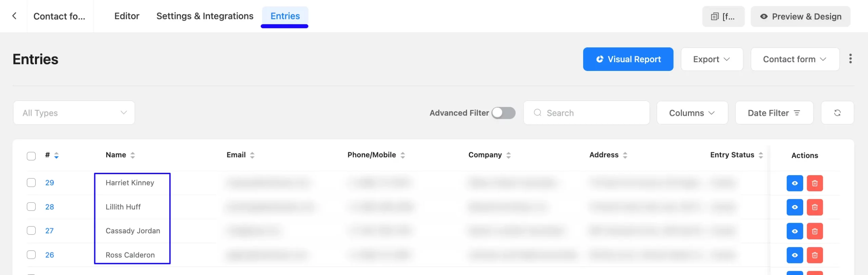868x275 pixels.
Task: Click the refresh entries icon
Action: [837, 113]
